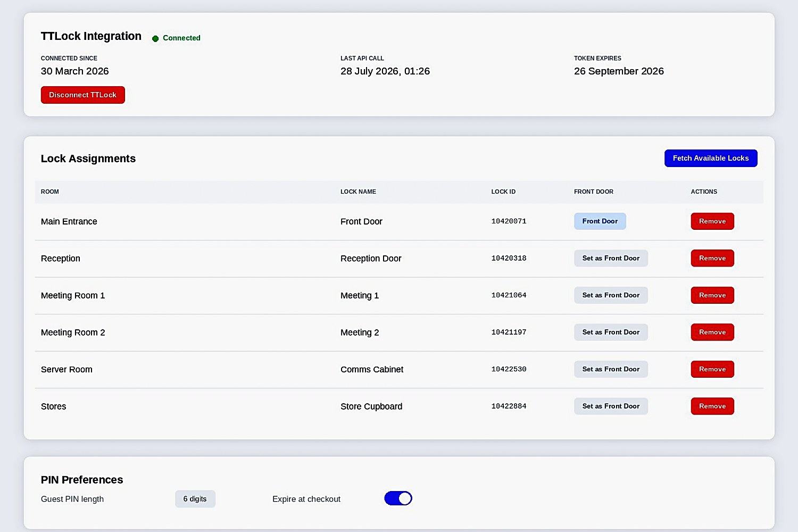Click the FRONT DOOR column header
The width and height of the screenshot is (798, 532).
tap(594, 192)
